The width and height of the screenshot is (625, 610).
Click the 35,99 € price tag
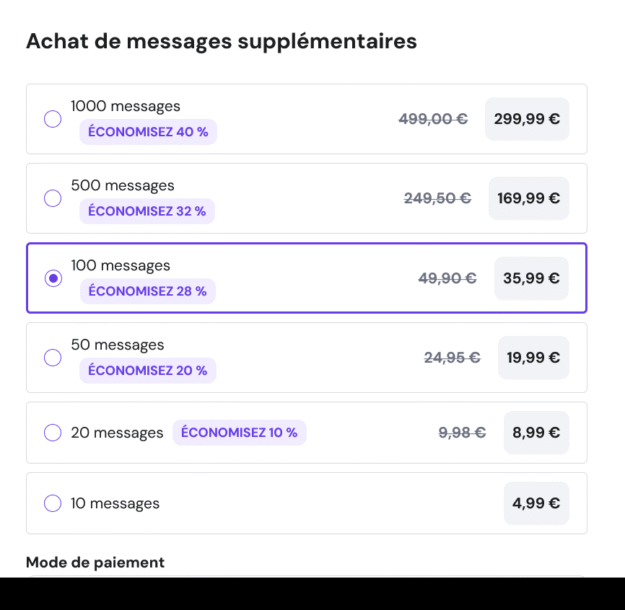[531, 278]
